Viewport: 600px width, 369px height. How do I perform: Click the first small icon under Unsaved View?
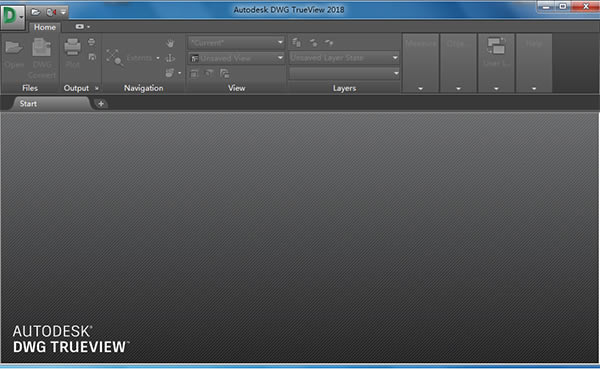(194, 73)
